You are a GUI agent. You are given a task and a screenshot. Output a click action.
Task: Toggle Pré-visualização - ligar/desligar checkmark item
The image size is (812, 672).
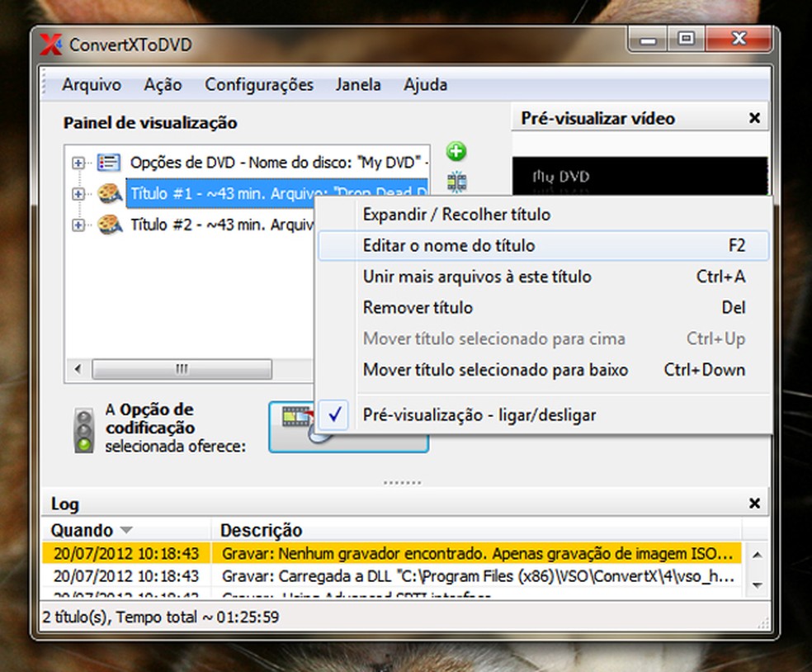pyautogui.click(x=543, y=414)
